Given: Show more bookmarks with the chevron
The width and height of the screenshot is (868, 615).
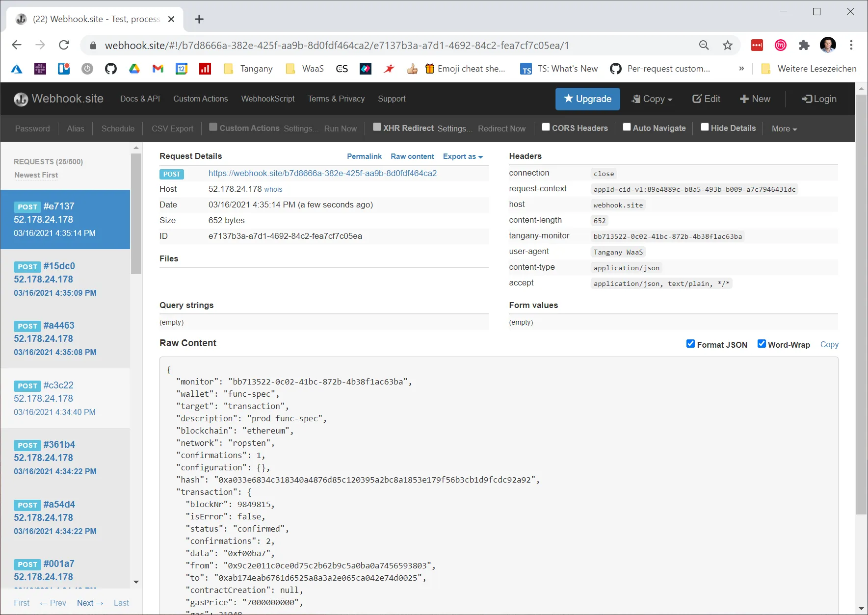Looking at the screenshot, I should 741,69.
